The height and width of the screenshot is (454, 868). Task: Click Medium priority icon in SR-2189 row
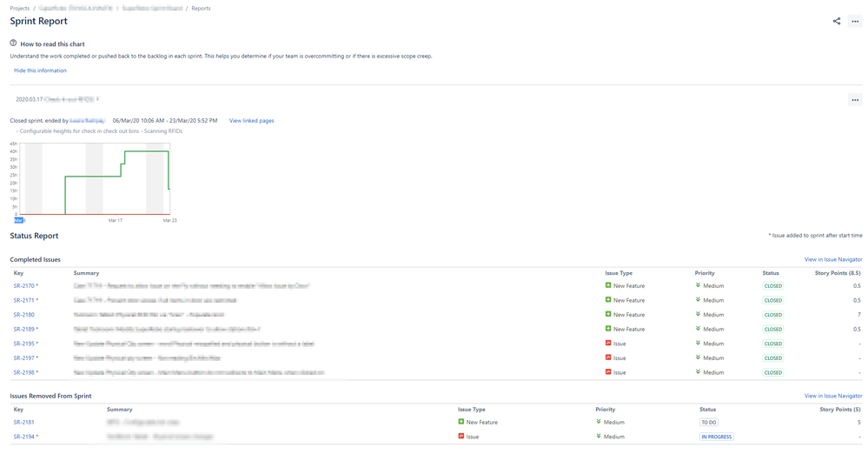pyautogui.click(x=698, y=329)
